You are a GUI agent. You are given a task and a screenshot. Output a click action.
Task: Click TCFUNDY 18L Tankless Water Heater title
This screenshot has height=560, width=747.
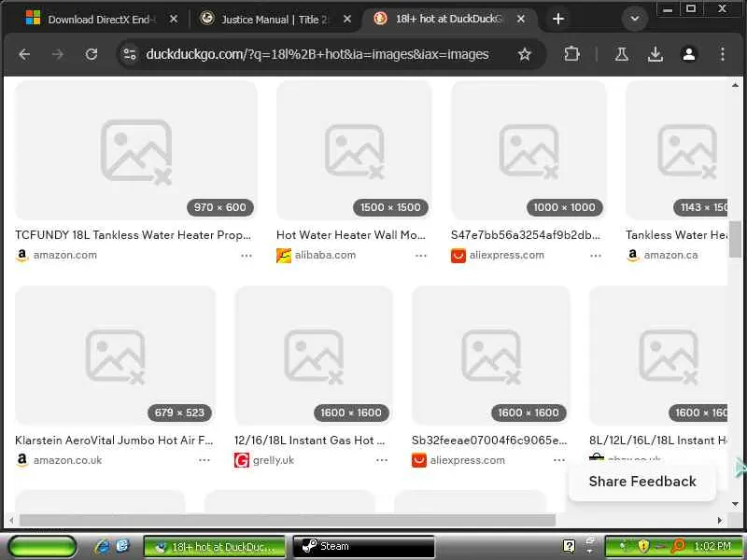133,235
